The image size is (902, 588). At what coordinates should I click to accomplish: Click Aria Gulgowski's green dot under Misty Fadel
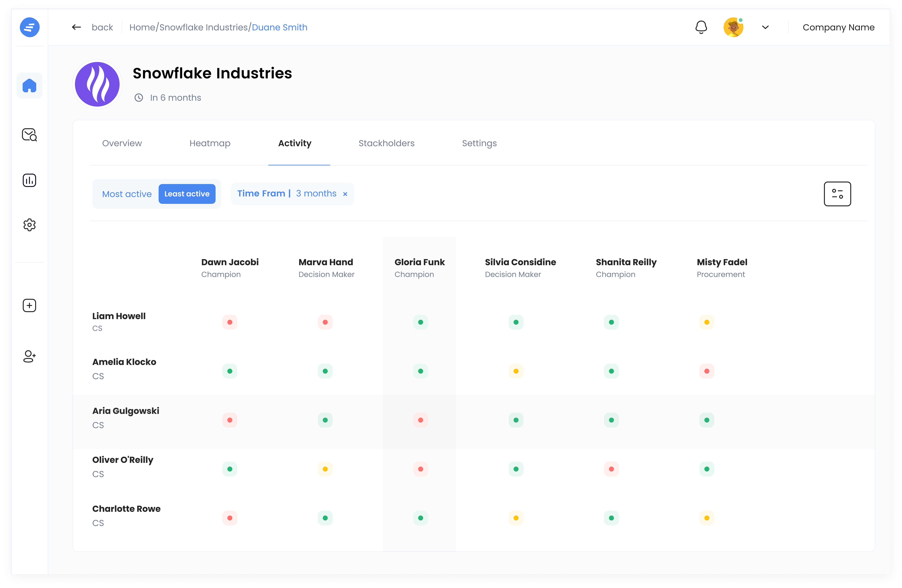click(x=707, y=420)
